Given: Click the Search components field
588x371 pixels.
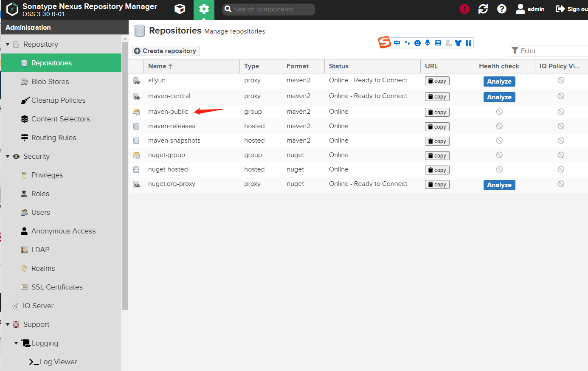Looking at the screenshot, I should pyautogui.click(x=269, y=9).
